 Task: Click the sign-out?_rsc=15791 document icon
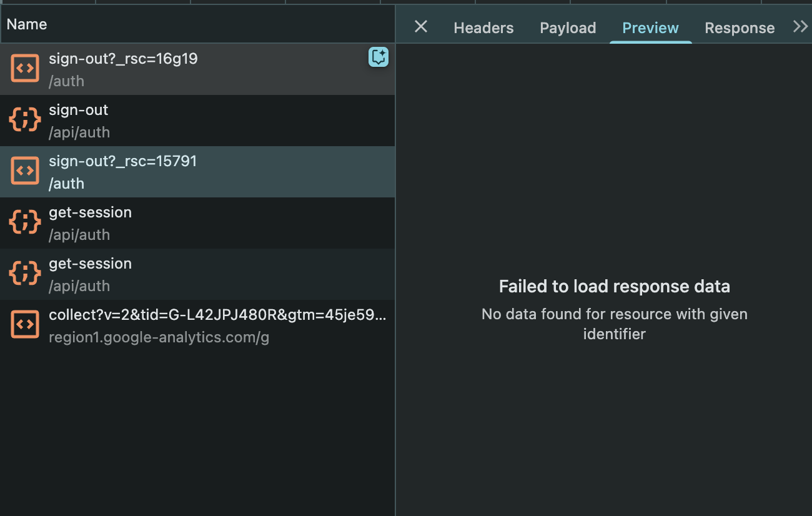click(25, 171)
